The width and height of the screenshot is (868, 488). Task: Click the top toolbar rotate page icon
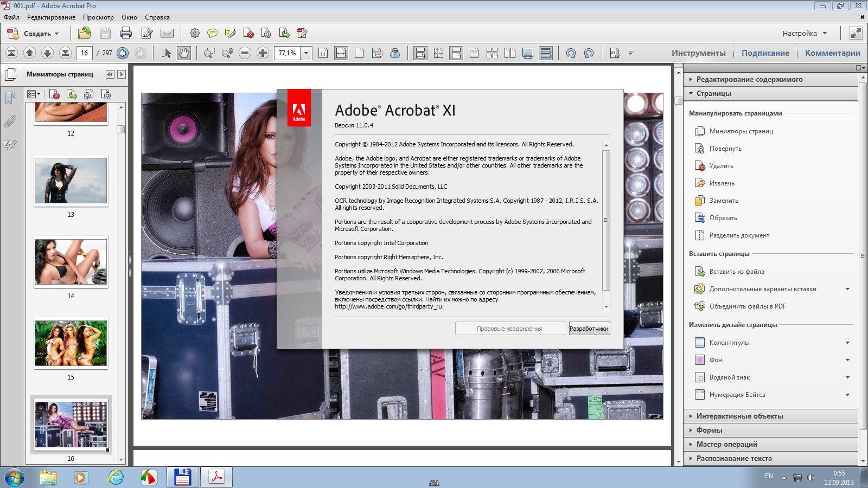[x=266, y=34]
